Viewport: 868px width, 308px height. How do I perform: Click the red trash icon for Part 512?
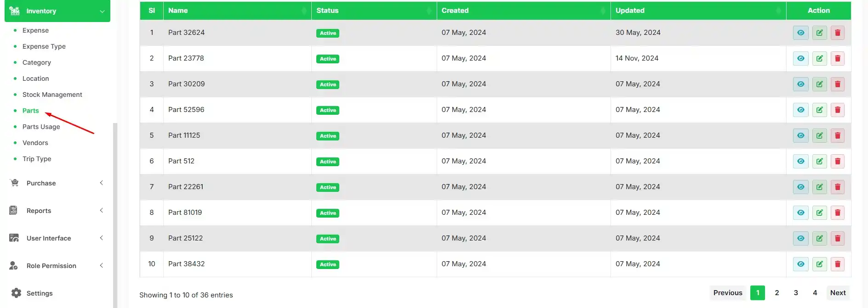pos(837,161)
